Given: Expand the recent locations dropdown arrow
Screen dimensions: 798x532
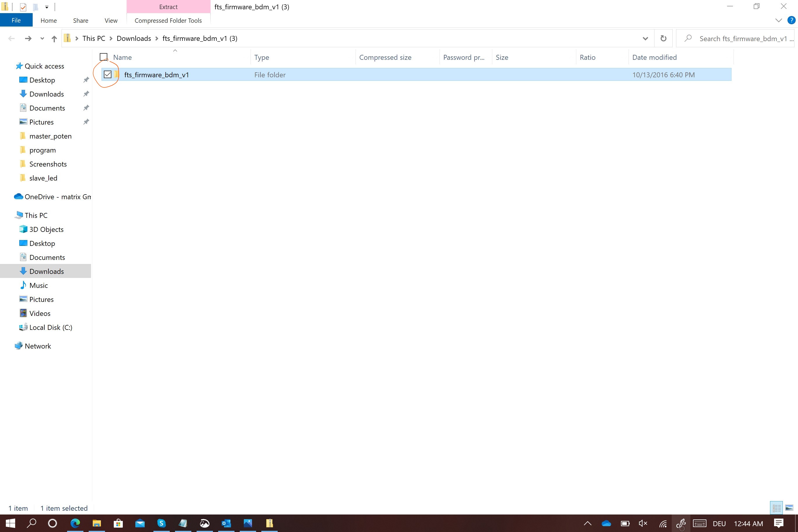Looking at the screenshot, I should [42, 39].
